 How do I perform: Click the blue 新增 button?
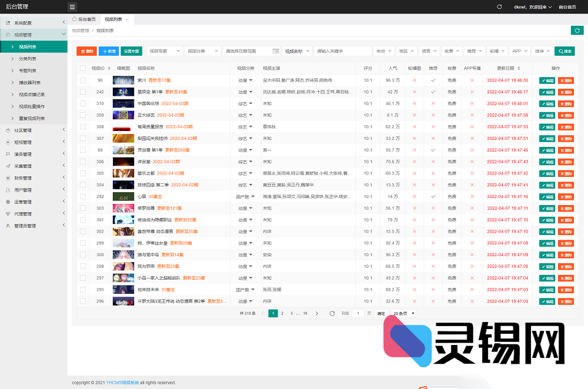108,51
